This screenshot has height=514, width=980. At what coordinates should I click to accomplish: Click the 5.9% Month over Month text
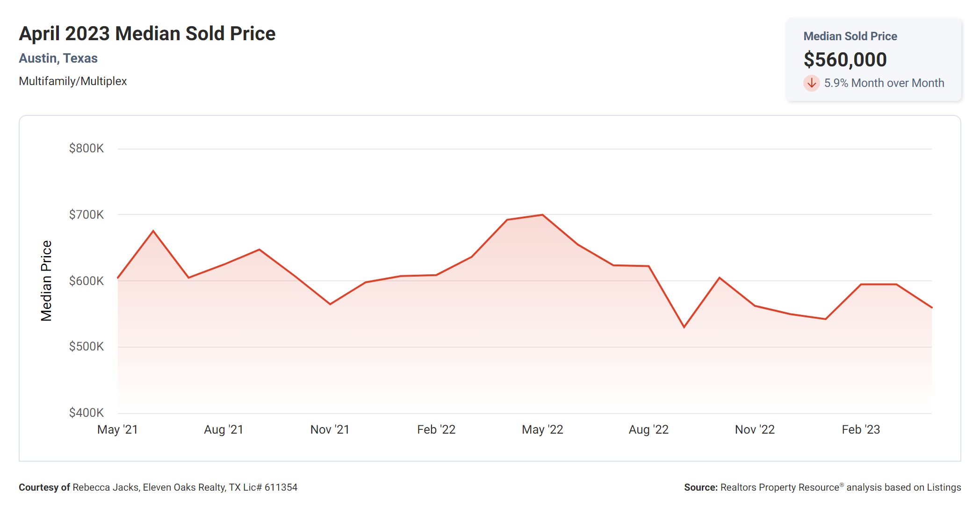click(884, 83)
